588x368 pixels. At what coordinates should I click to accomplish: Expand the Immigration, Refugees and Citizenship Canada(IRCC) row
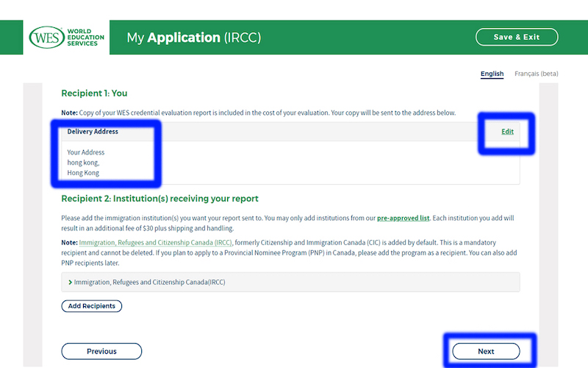(x=290, y=282)
